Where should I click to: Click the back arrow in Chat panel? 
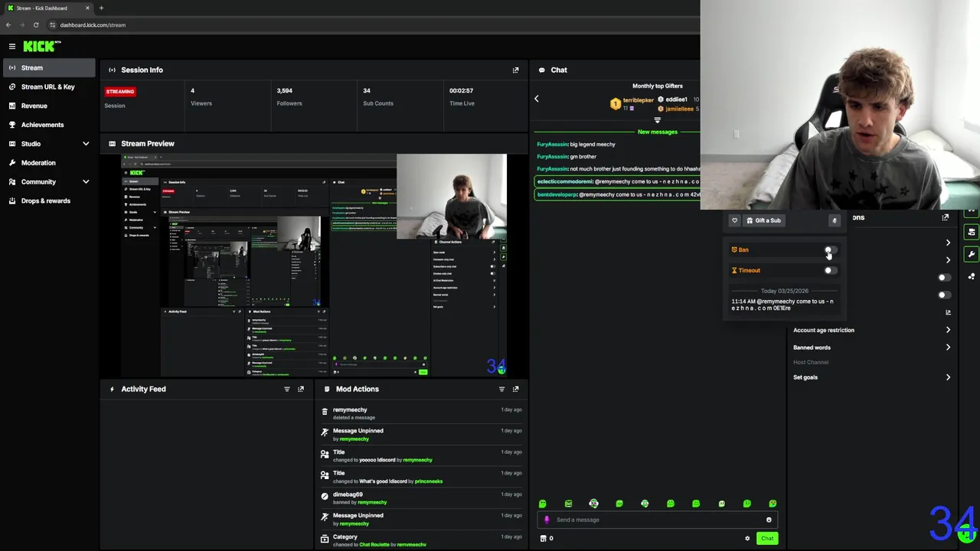[x=536, y=99]
